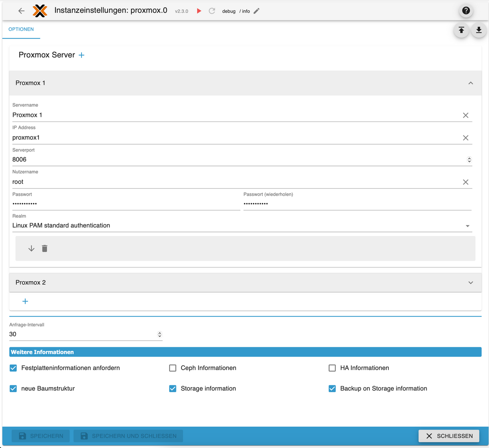Open the Realm dropdown
The width and height of the screenshot is (489, 448).
242,225
